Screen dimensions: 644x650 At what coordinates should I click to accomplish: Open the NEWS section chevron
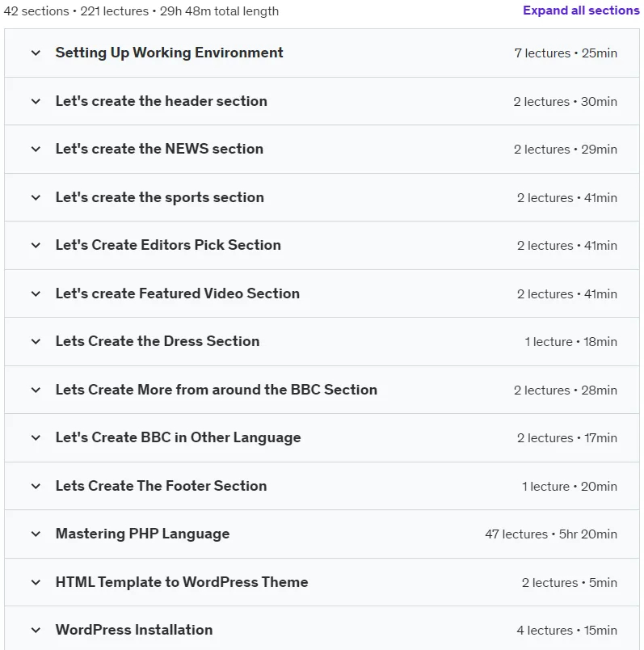(x=36, y=150)
